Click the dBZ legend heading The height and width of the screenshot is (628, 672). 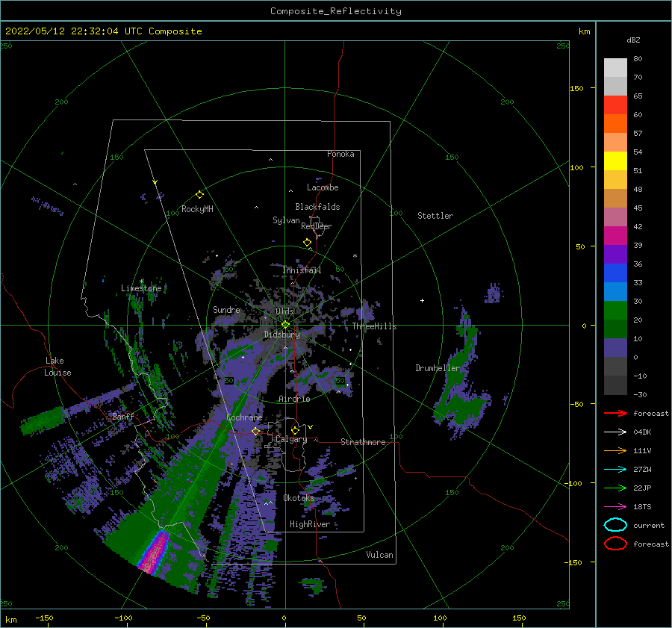633,40
